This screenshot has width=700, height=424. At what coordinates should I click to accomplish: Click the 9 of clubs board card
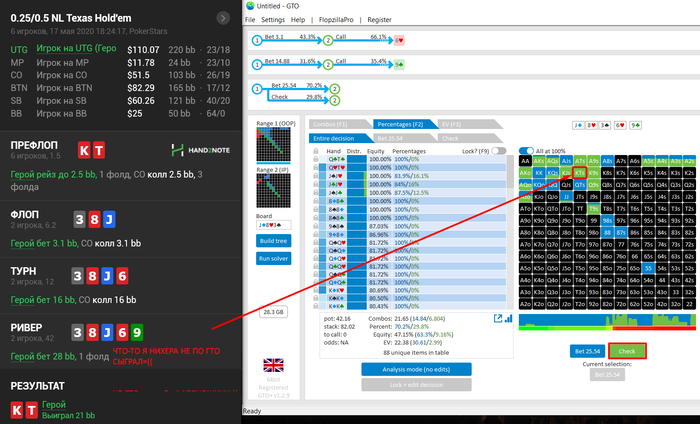click(x=635, y=125)
